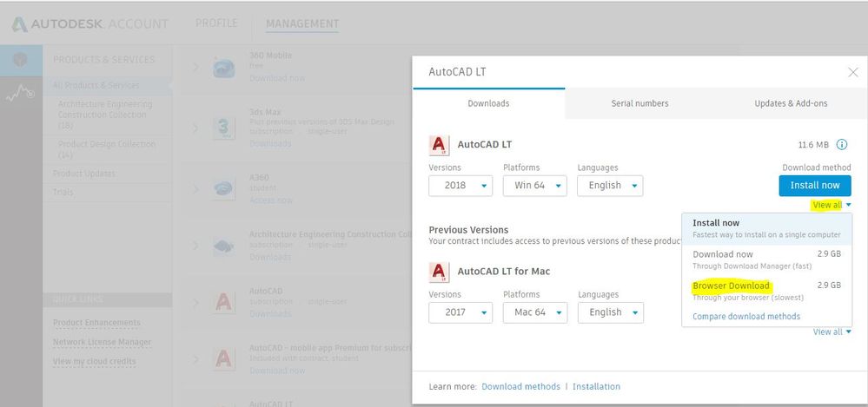
Task: Click View my cloud credits
Action: point(94,361)
